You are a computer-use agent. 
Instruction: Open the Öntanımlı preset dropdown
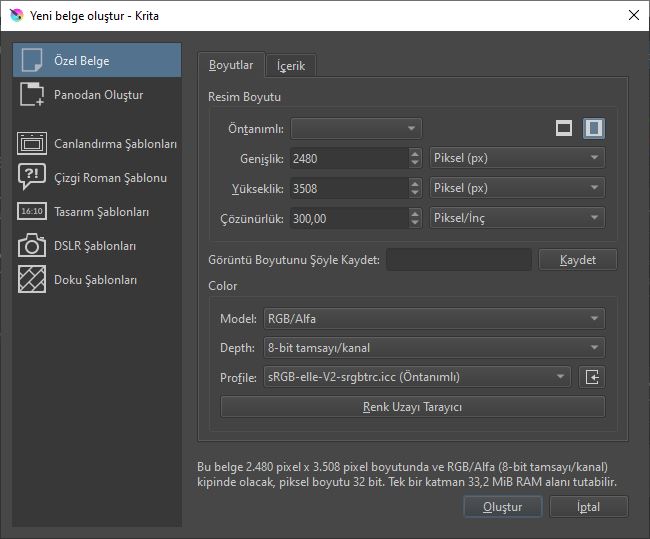click(357, 129)
